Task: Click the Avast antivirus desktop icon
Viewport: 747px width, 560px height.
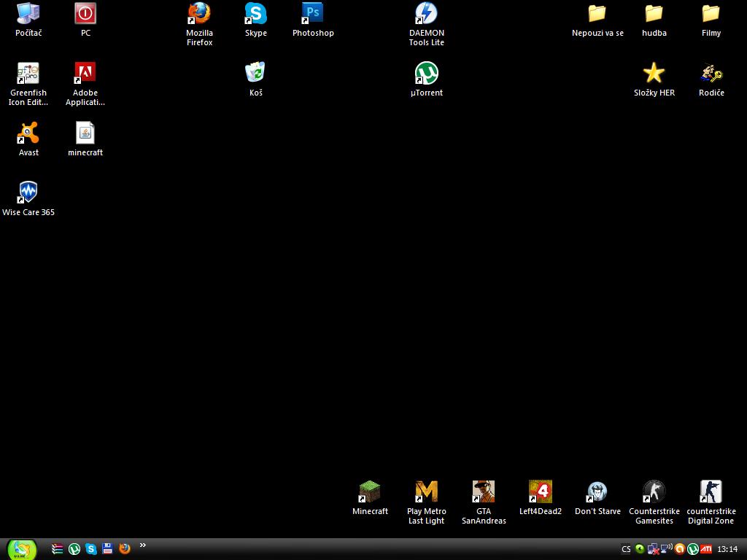Action: point(28,133)
